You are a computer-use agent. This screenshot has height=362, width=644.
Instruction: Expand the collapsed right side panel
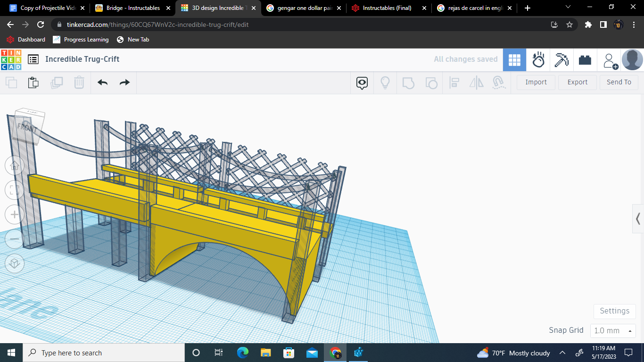point(637,219)
